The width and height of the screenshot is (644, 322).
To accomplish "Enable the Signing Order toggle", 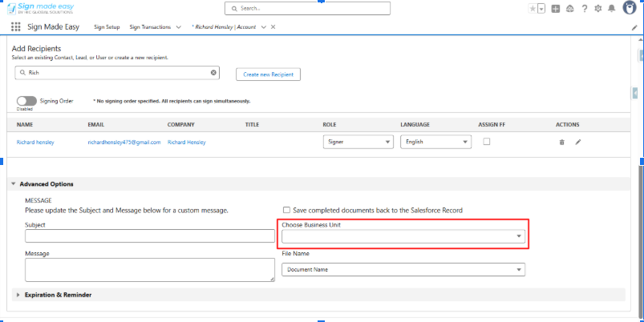I will (x=26, y=101).
